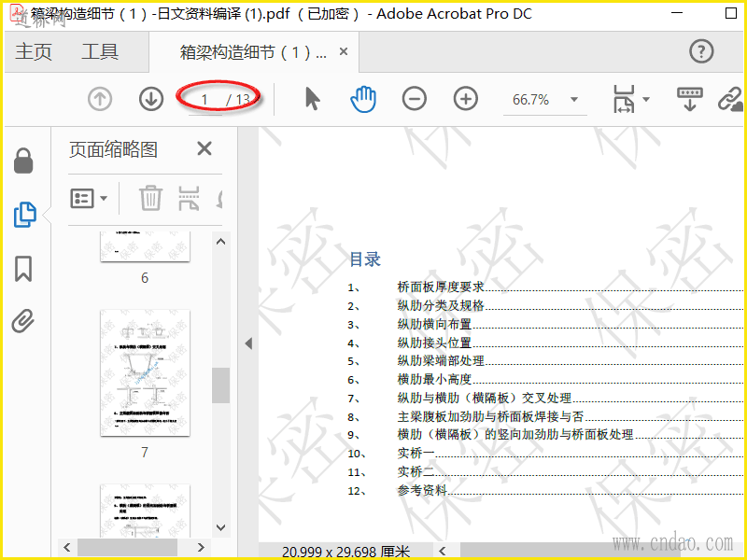747x560 pixels.
Task: Select page 7 thumbnail
Action: (145, 372)
